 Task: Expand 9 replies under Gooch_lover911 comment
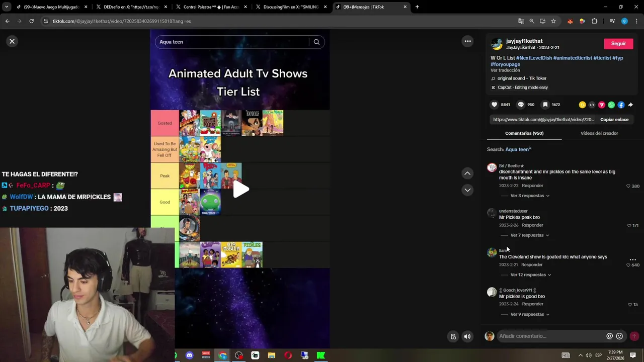pyautogui.click(x=530, y=314)
